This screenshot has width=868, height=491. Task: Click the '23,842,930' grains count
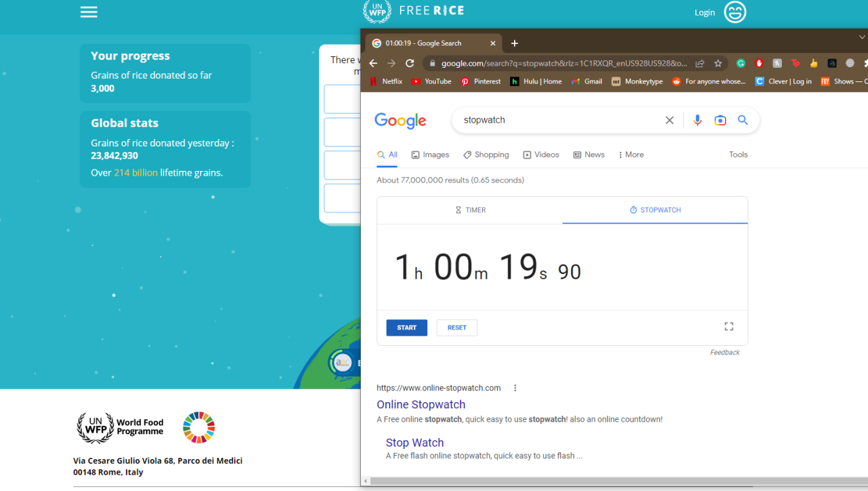[x=115, y=155]
